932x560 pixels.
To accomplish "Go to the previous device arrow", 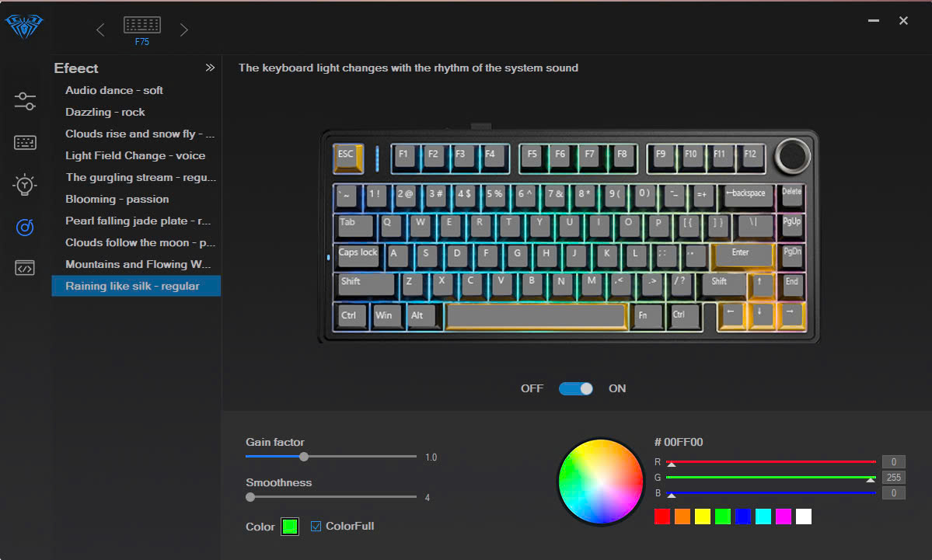I will [x=100, y=30].
